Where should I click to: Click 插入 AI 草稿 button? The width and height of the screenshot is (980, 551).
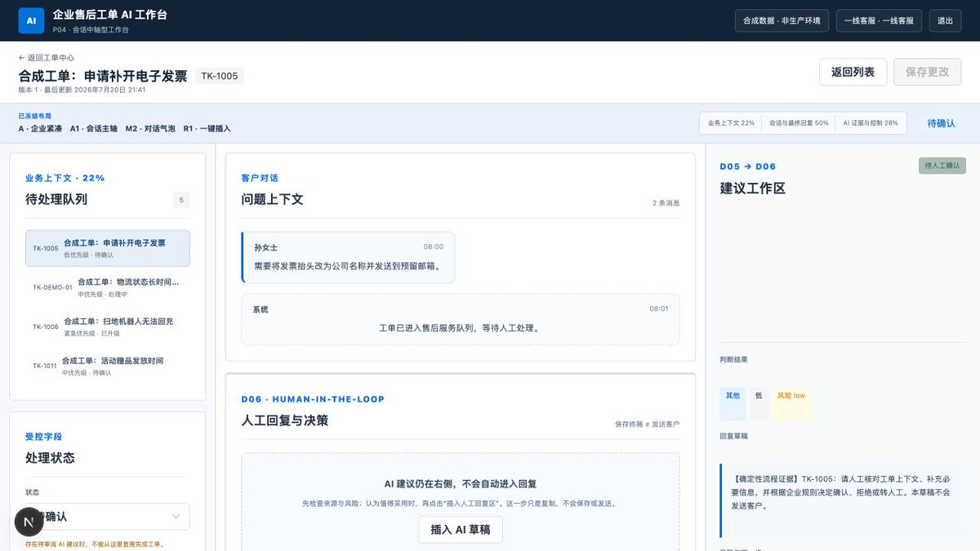pos(461,529)
